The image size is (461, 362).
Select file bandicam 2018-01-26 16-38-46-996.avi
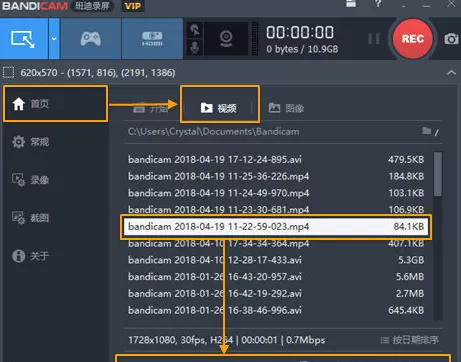point(276,310)
